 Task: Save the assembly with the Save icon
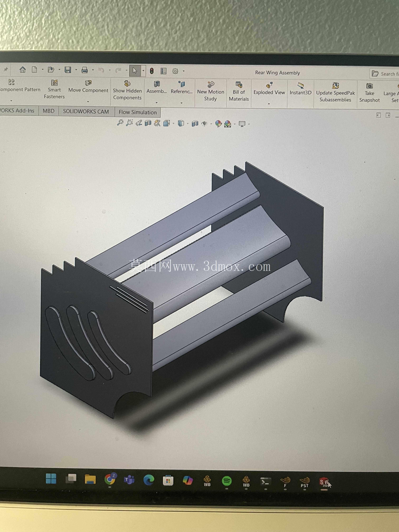pyautogui.click(x=68, y=70)
